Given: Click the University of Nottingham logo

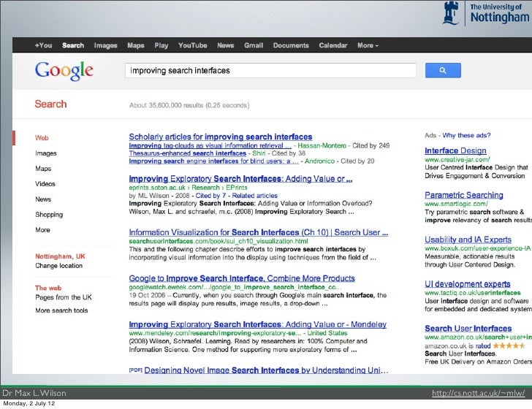Looking at the screenshot, I should pos(486,14).
